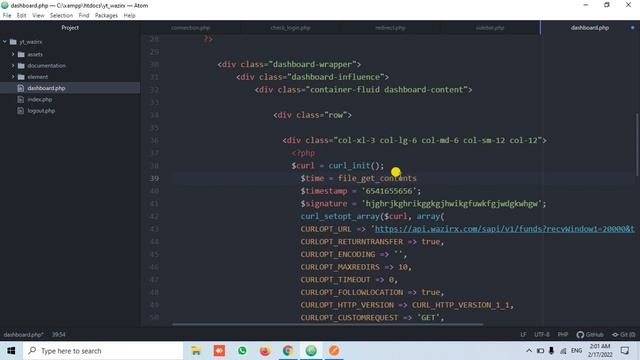The width and height of the screenshot is (640, 360).
Task: Open WhatsApp from the taskbar
Action: click(242, 351)
